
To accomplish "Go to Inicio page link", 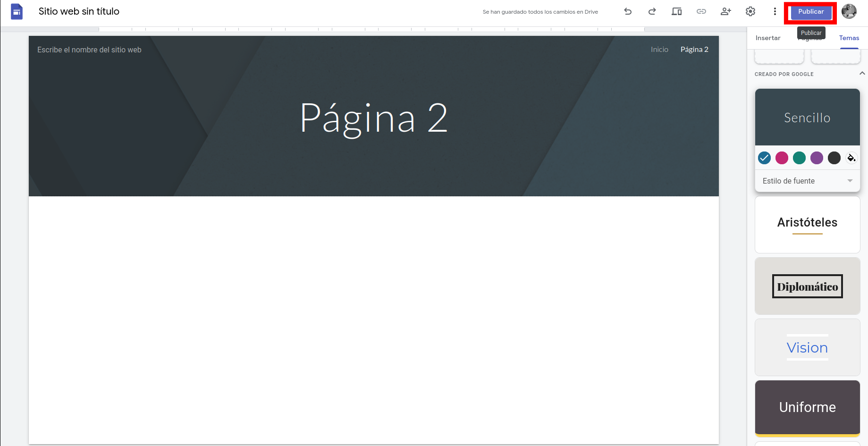I will click(x=659, y=50).
